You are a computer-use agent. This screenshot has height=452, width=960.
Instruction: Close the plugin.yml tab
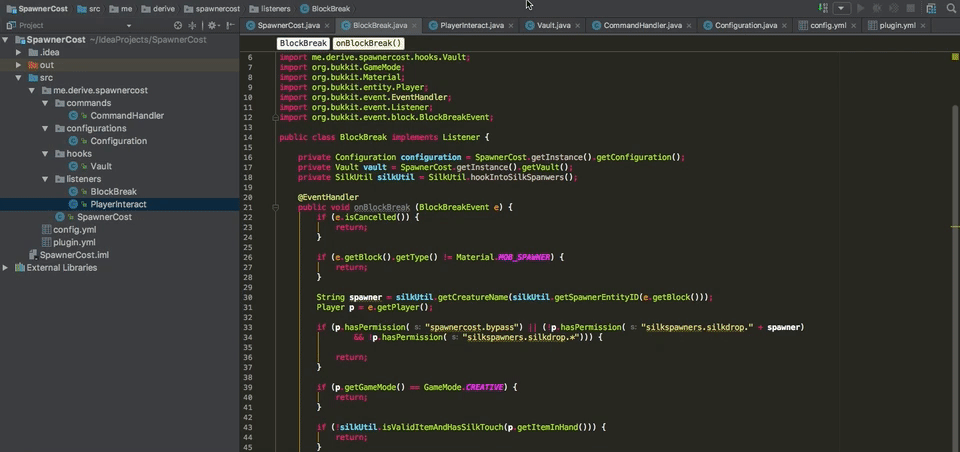[923, 26]
